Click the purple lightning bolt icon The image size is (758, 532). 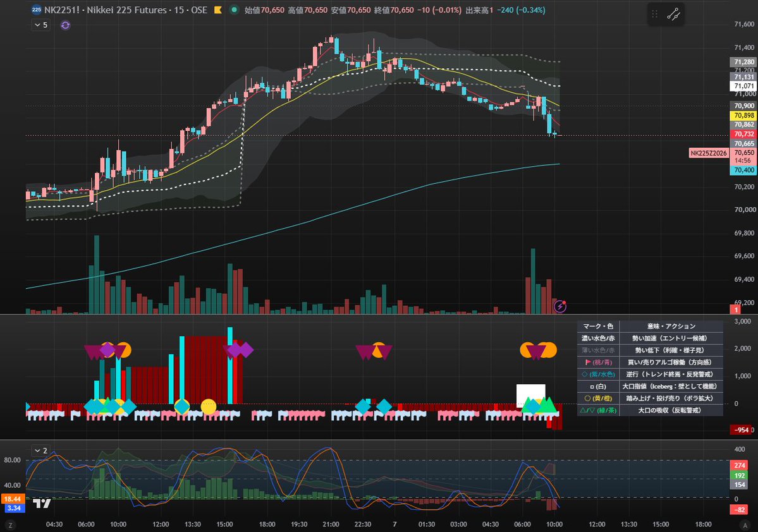(559, 306)
